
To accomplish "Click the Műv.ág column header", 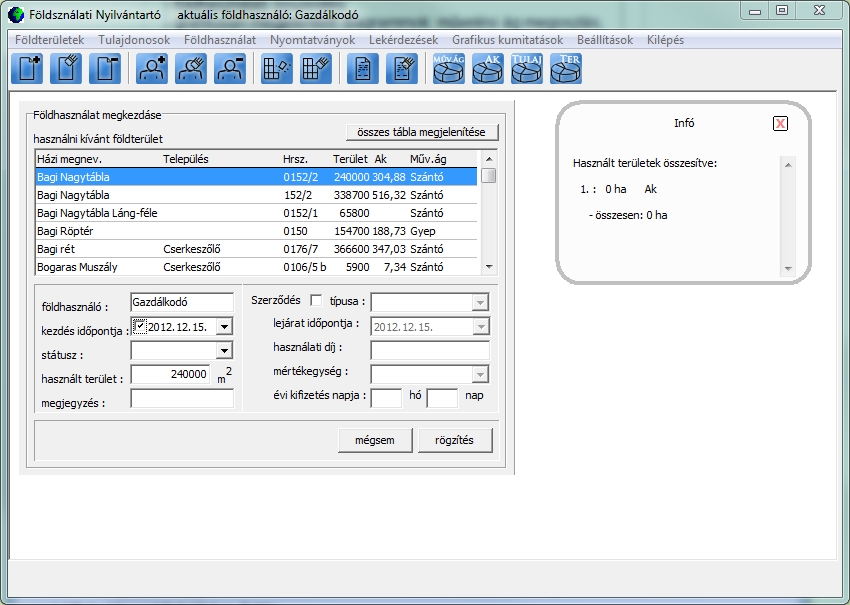I will [428, 159].
